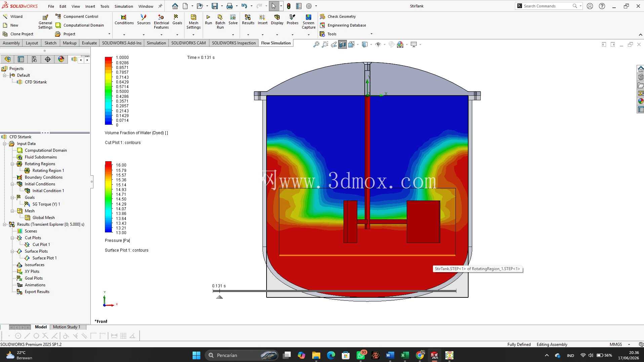Click the MMGS unit system status
The height and width of the screenshot is (362, 644).
click(616, 345)
